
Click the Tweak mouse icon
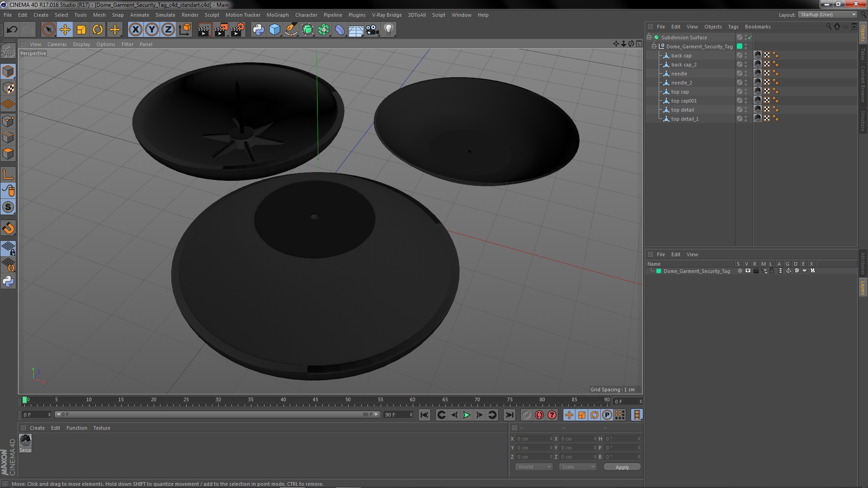[x=8, y=191]
